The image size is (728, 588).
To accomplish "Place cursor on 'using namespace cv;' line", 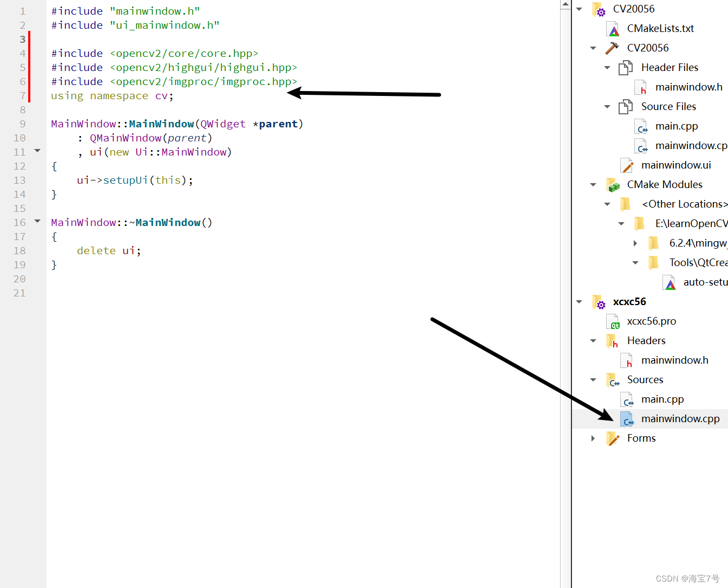I will pyautogui.click(x=112, y=96).
